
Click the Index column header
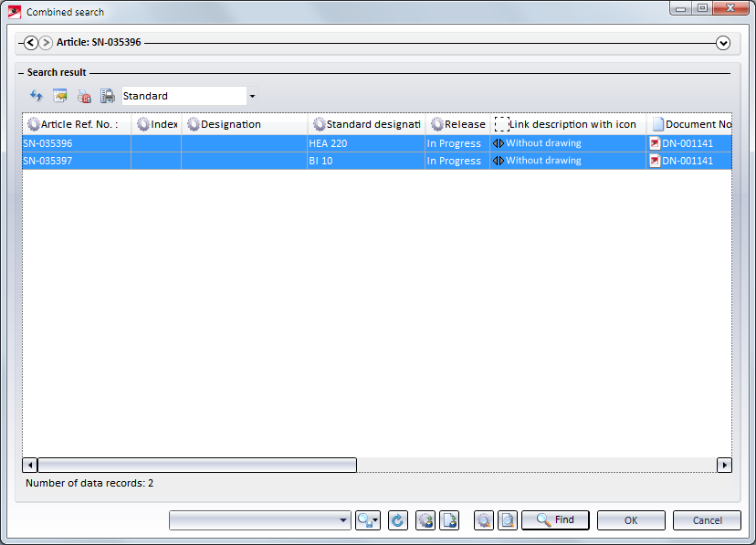click(157, 124)
